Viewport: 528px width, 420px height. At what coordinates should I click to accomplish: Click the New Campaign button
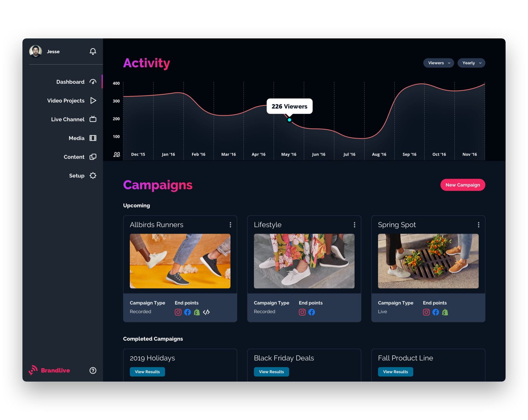[463, 185]
